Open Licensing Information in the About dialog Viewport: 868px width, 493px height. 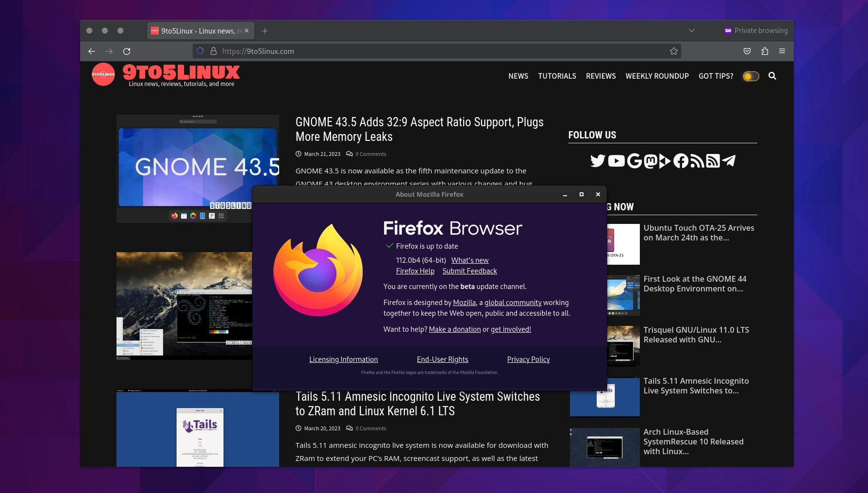pyautogui.click(x=343, y=359)
